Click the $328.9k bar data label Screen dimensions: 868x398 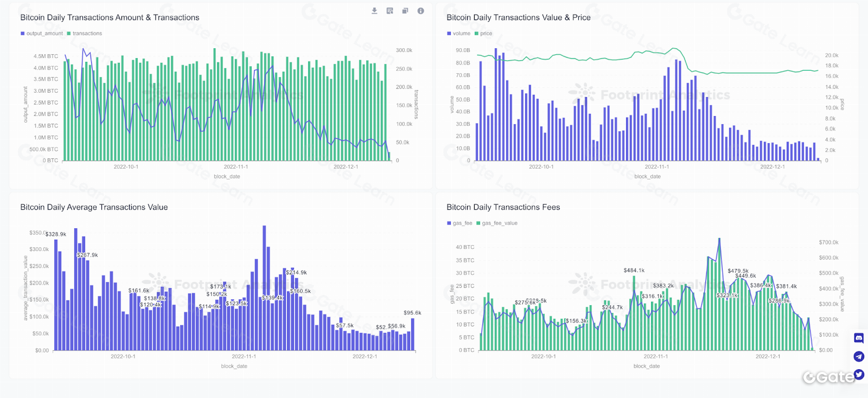[x=56, y=234]
